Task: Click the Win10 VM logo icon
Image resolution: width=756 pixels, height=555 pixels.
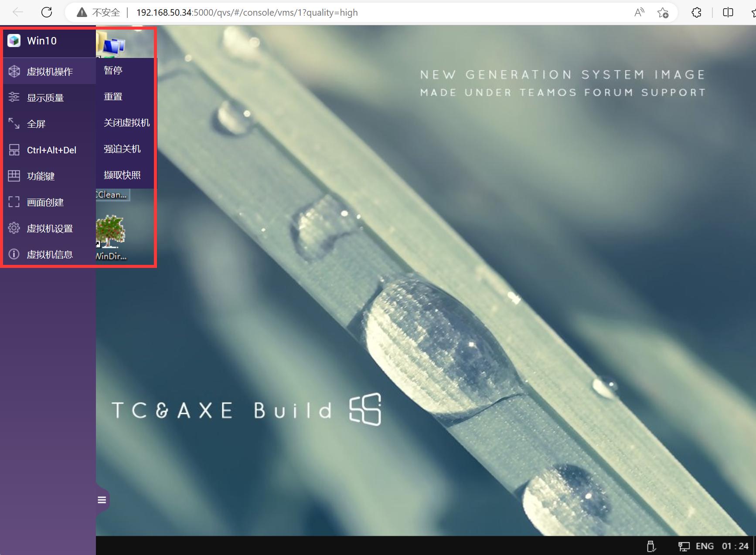Action: point(14,41)
